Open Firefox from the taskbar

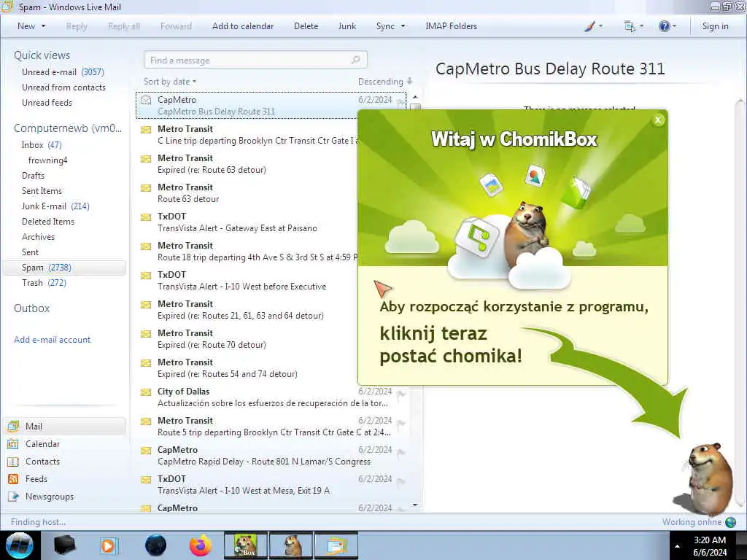click(201, 545)
